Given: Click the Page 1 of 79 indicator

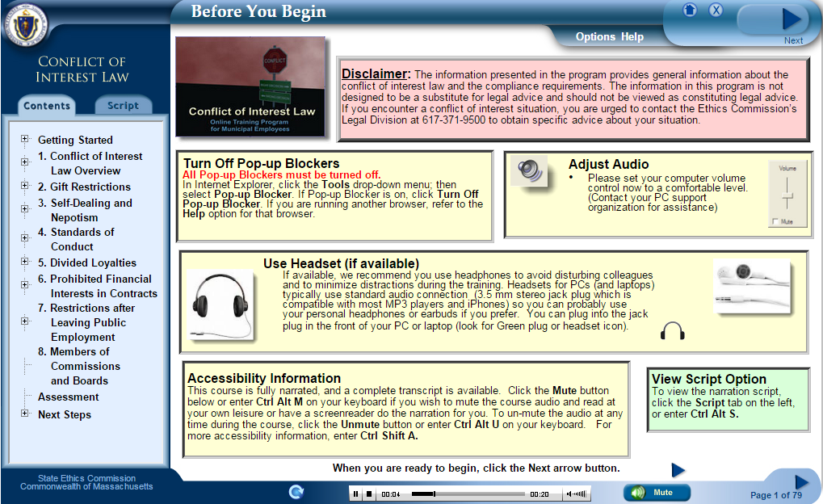Looking at the screenshot, I should pyautogui.click(x=776, y=495).
